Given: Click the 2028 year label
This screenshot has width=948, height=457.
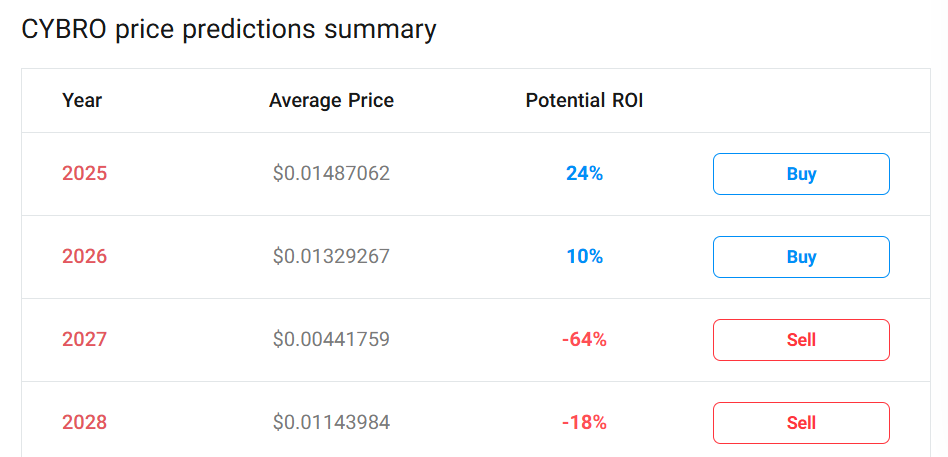Looking at the screenshot, I should 84,423.
